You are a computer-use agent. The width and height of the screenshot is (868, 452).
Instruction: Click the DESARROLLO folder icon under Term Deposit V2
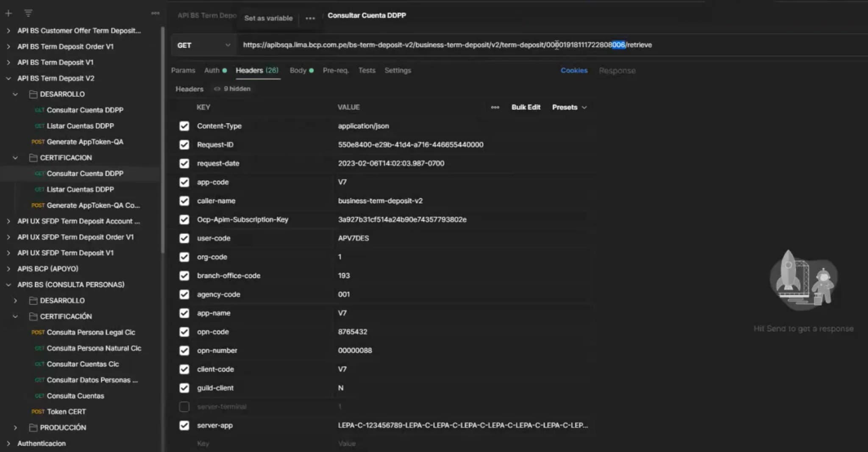pos(33,94)
